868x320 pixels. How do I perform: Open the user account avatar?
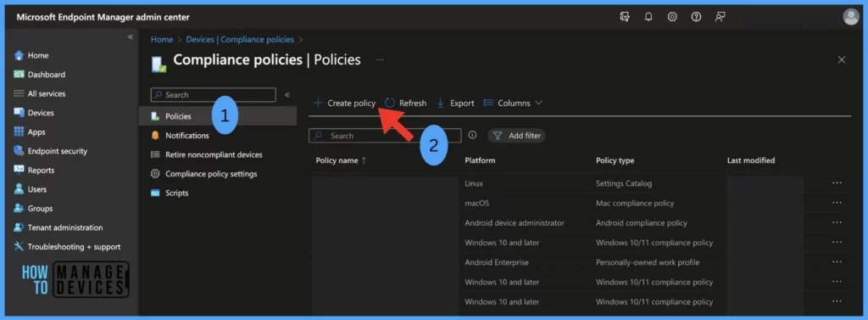pyautogui.click(x=851, y=17)
